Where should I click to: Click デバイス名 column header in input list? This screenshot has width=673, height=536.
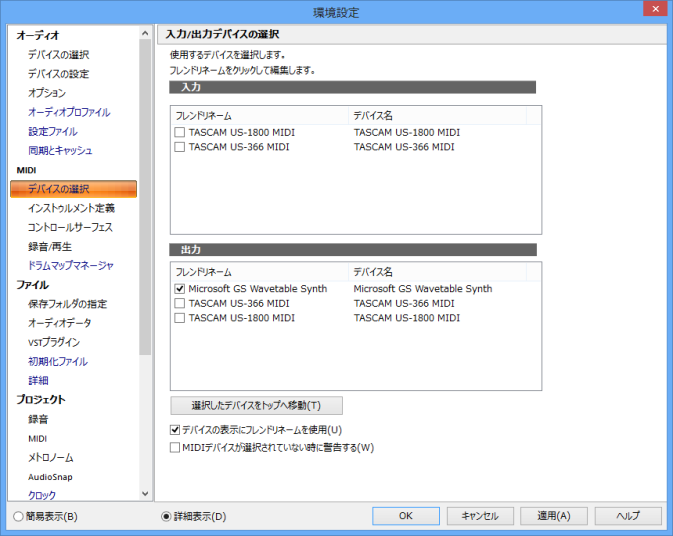pos(437,115)
